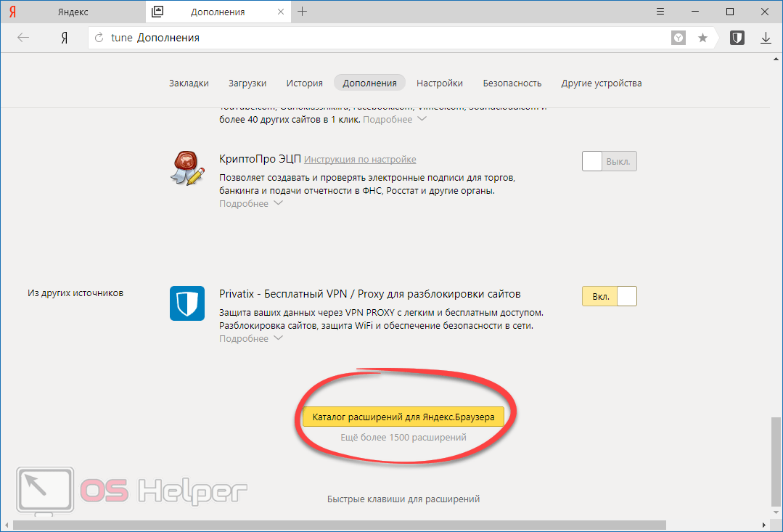Open the Загрузки section
783x532 pixels.
247,83
